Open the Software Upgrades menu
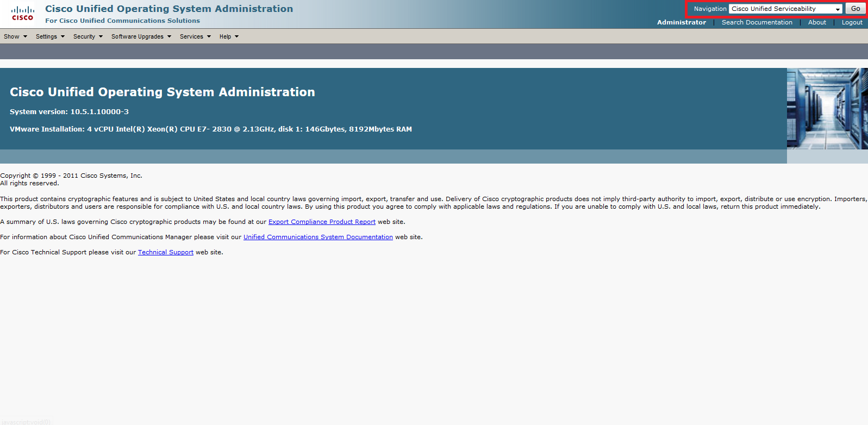Image resolution: width=868 pixels, height=425 pixels. pyautogui.click(x=141, y=36)
